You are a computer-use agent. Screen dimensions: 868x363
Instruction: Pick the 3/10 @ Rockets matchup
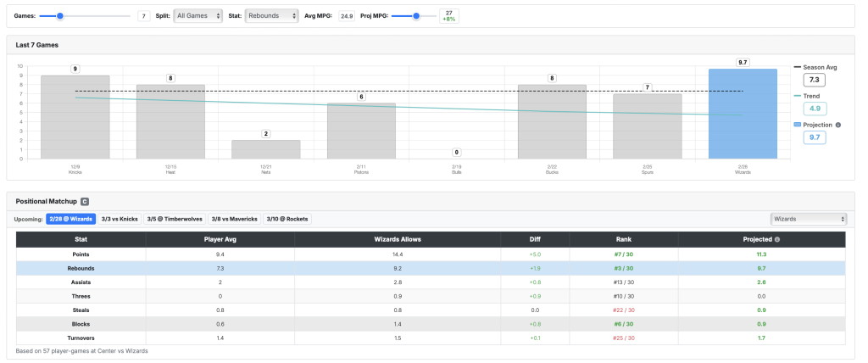(x=287, y=219)
